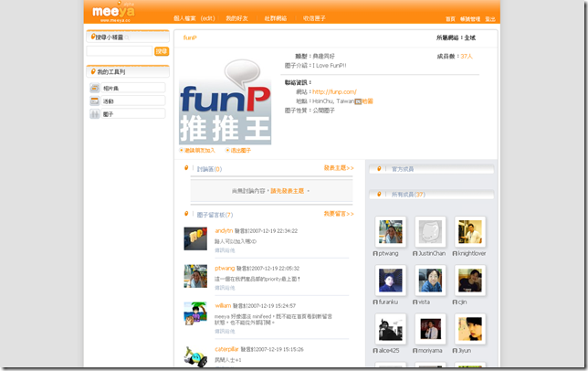Click alice425 member photo
Screen dimensions: 588x371
point(391,329)
